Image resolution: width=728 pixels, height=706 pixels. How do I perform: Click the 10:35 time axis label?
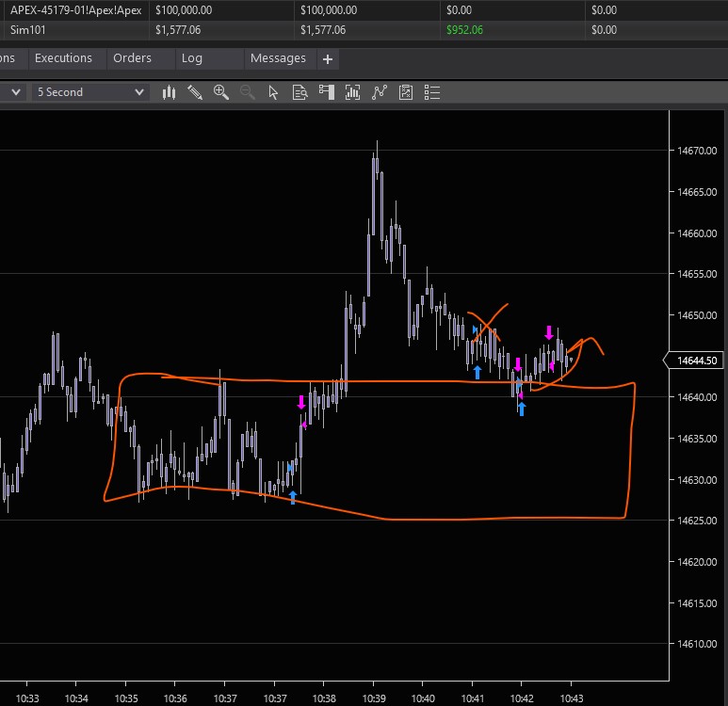(126, 698)
